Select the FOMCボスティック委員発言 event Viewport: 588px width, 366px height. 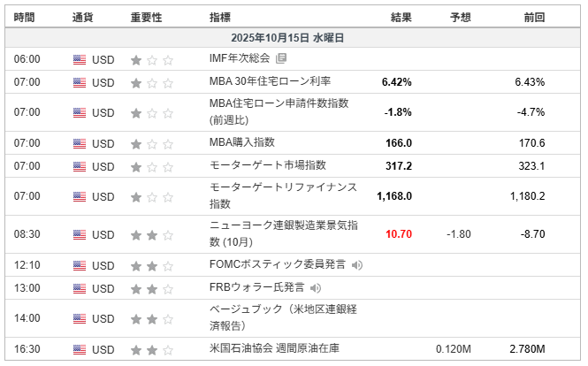point(278,264)
